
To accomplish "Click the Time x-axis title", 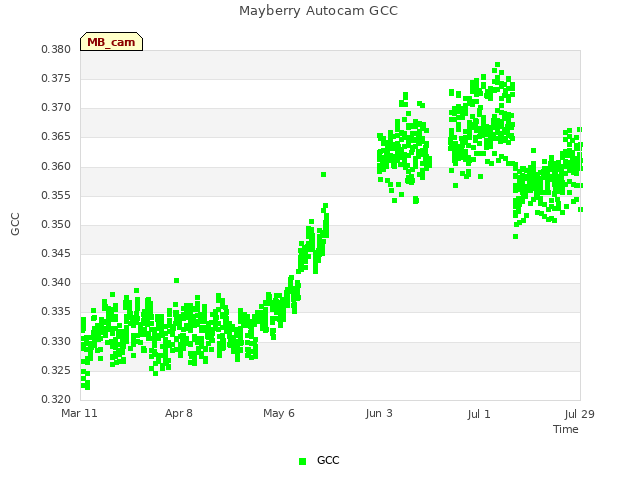I will pos(566,429).
